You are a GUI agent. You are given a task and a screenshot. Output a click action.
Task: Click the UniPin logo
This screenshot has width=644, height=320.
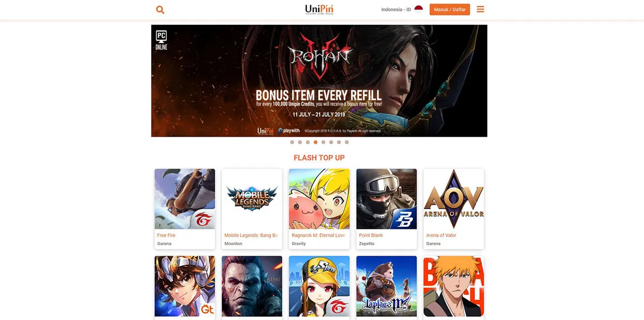tap(319, 10)
